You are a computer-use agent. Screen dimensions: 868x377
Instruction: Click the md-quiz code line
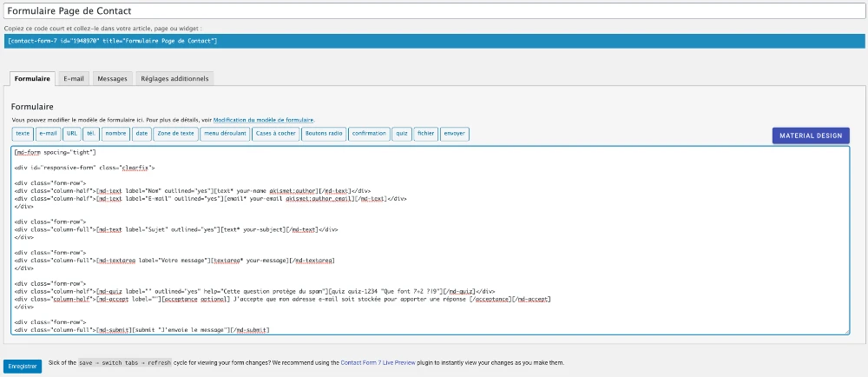[x=254, y=291]
